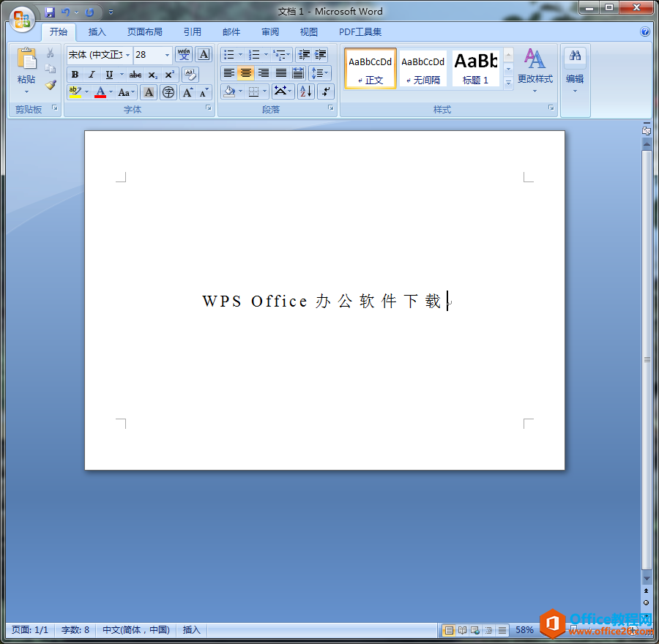Click the Grow Font icon
Image resolution: width=659 pixels, height=644 pixels.
tap(187, 92)
